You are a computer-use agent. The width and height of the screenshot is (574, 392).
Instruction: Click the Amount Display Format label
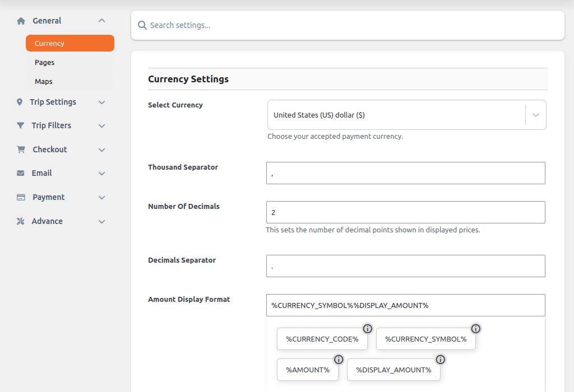(x=189, y=299)
